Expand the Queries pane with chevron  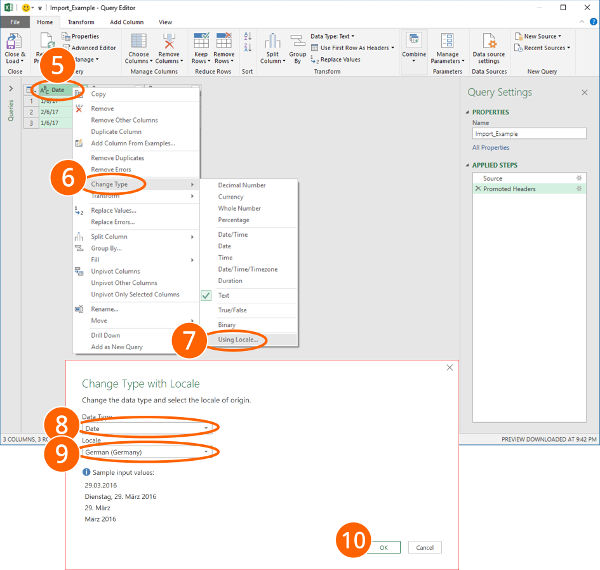tap(11, 89)
